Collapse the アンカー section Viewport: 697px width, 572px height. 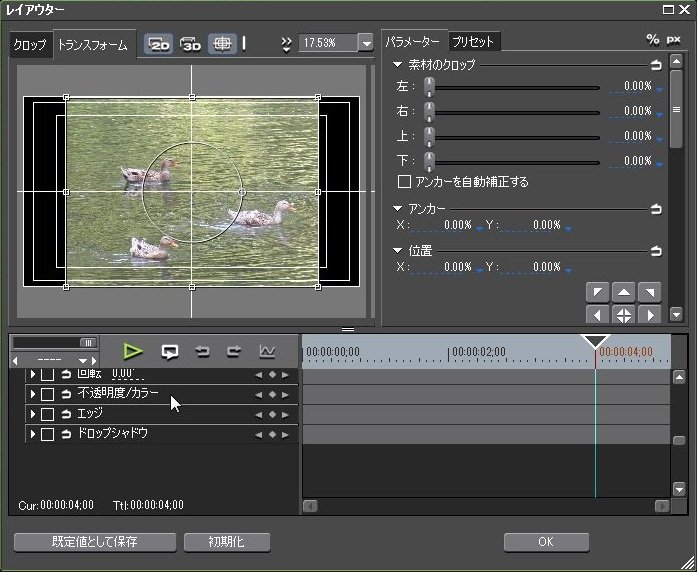(x=397, y=208)
